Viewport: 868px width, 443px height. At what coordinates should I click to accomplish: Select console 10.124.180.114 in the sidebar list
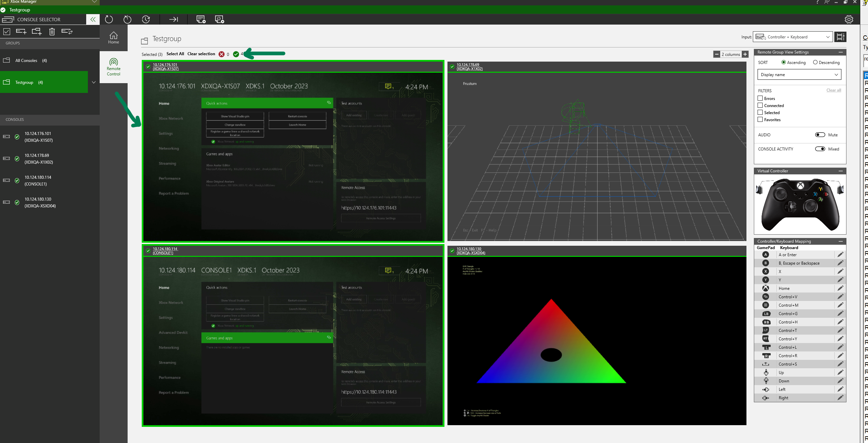pos(50,180)
